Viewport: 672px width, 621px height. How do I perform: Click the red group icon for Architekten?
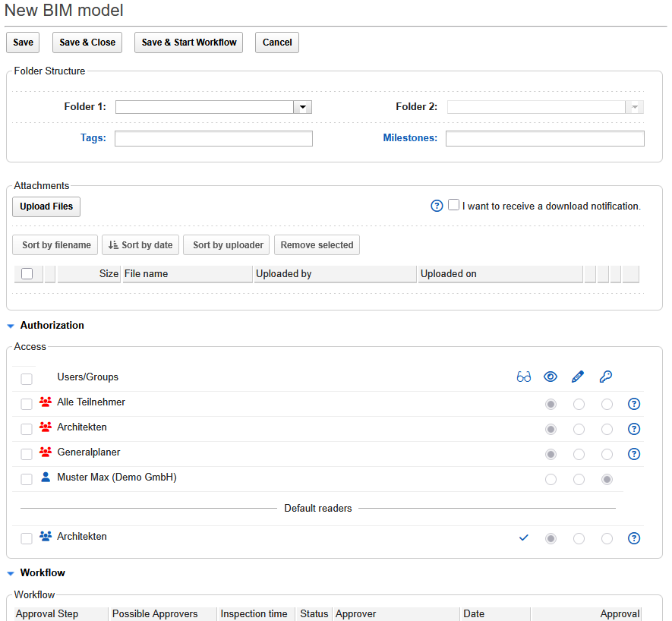coord(46,427)
